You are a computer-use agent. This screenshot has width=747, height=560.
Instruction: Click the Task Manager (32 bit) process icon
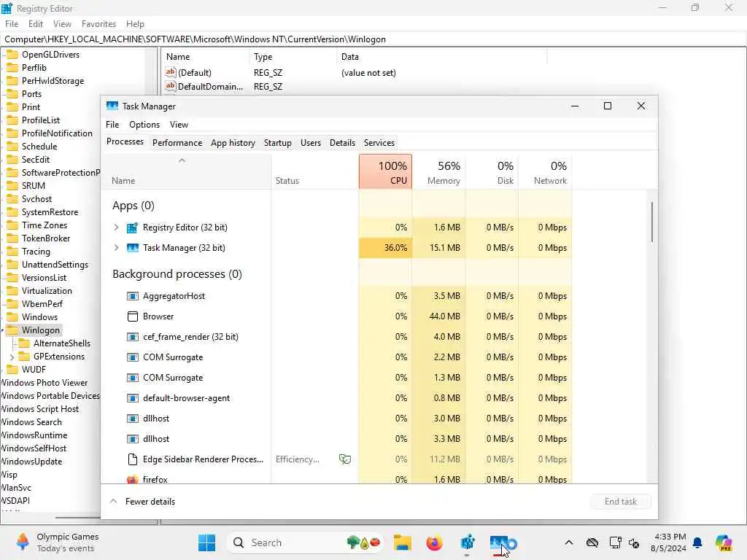[133, 248]
